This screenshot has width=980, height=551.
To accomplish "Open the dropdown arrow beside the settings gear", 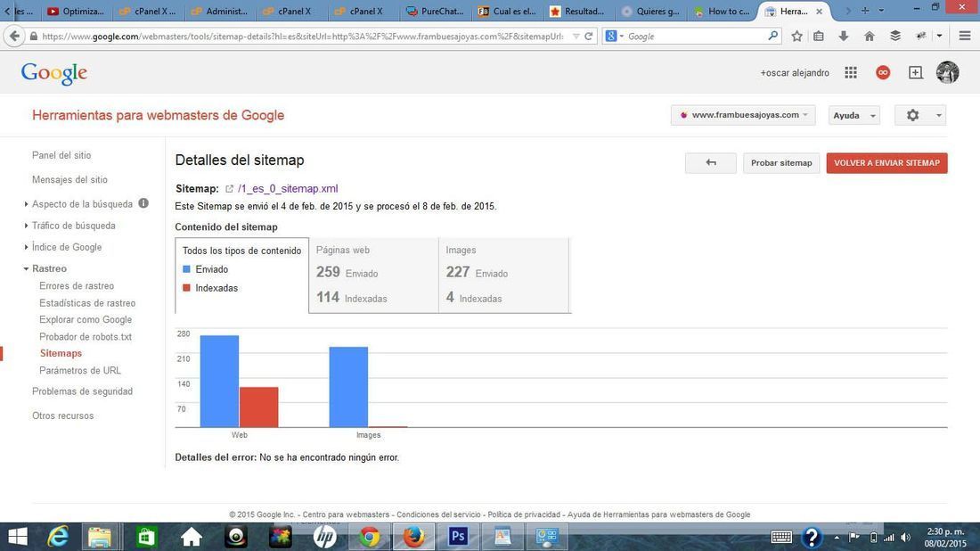I will pos(938,116).
